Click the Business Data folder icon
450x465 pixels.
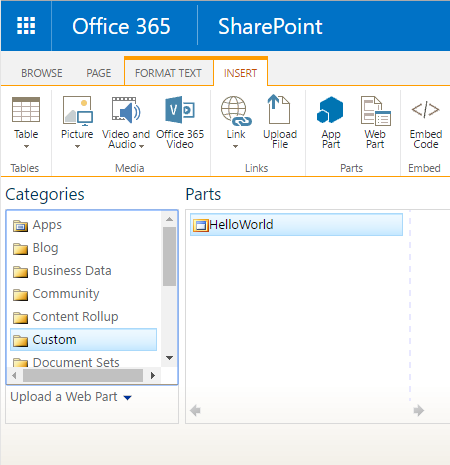pos(20,272)
